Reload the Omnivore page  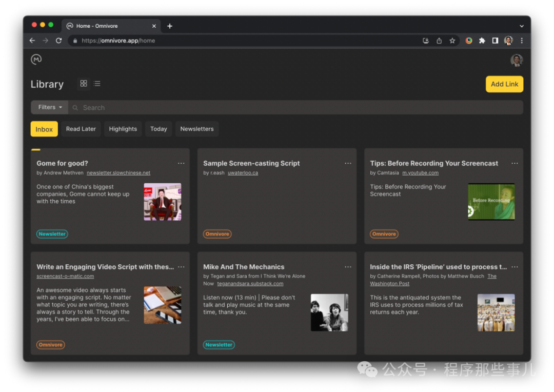(x=59, y=41)
